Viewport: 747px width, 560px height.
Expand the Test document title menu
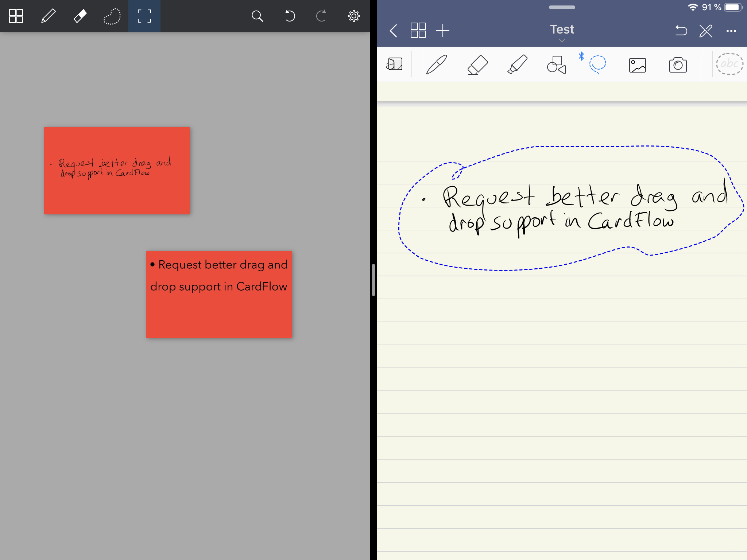562,32
